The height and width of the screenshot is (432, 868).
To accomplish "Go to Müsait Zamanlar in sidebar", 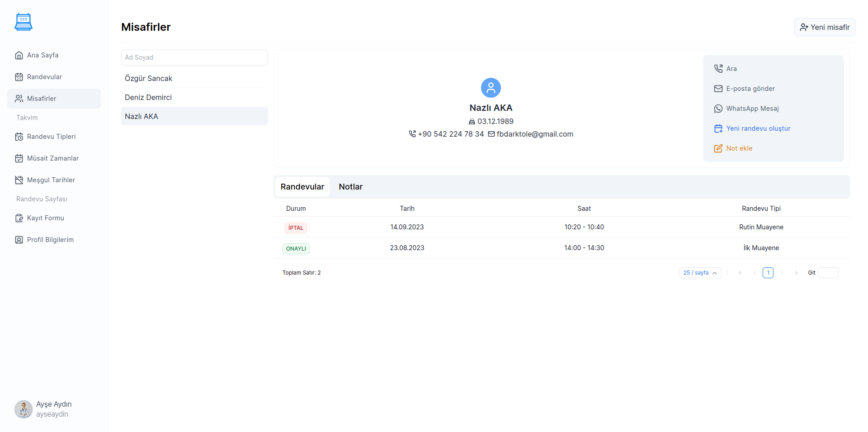I will [x=52, y=158].
